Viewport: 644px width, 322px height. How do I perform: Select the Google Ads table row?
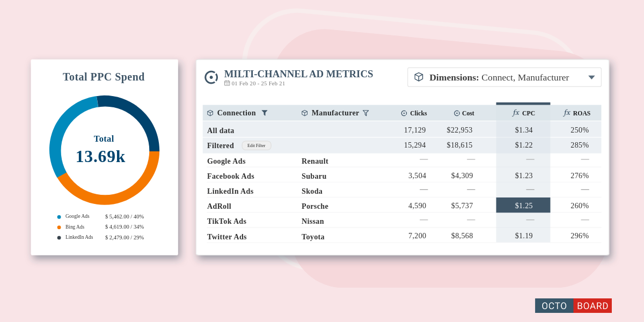[x=402, y=160]
